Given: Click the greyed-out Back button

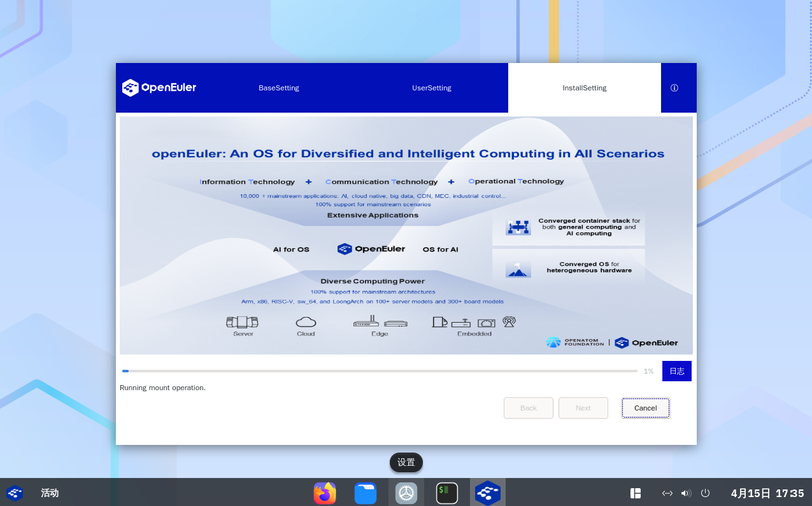Looking at the screenshot, I should point(529,408).
